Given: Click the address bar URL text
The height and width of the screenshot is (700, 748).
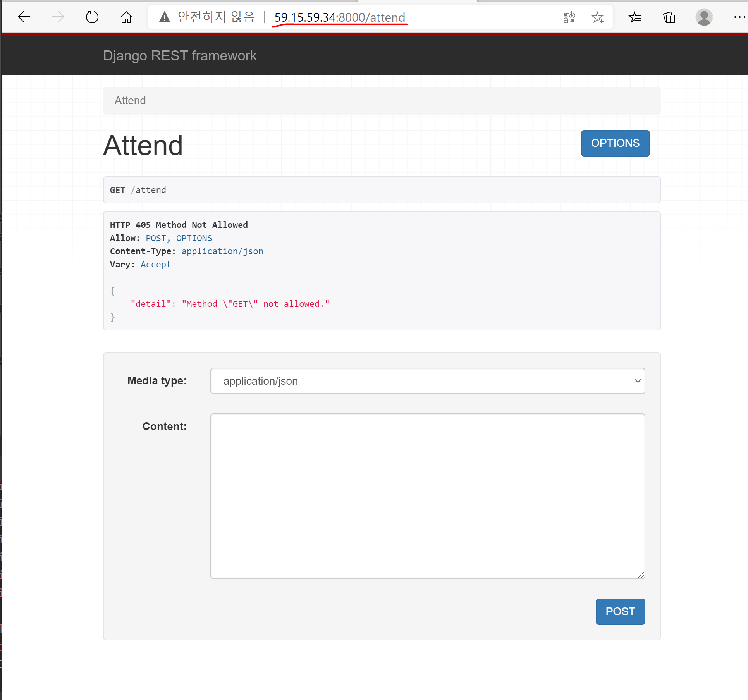Looking at the screenshot, I should (x=339, y=17).
